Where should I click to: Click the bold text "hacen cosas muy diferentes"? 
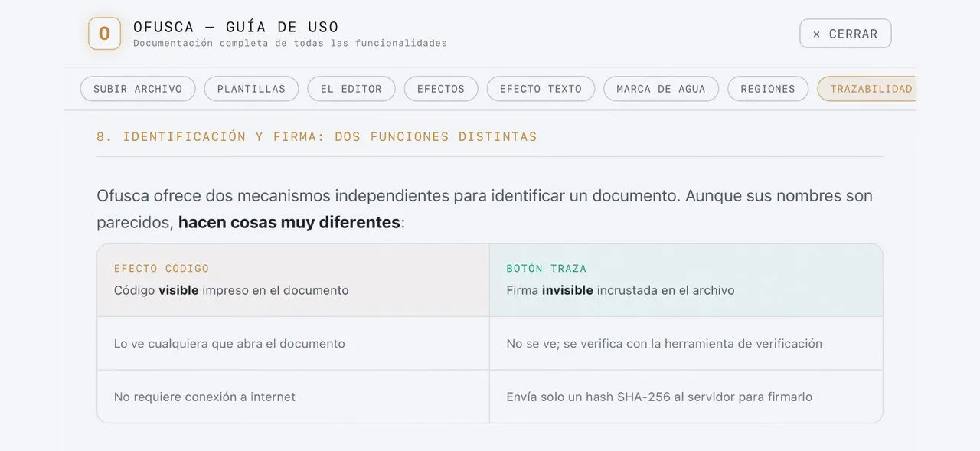pyautogui.click(x=289, y=223)
